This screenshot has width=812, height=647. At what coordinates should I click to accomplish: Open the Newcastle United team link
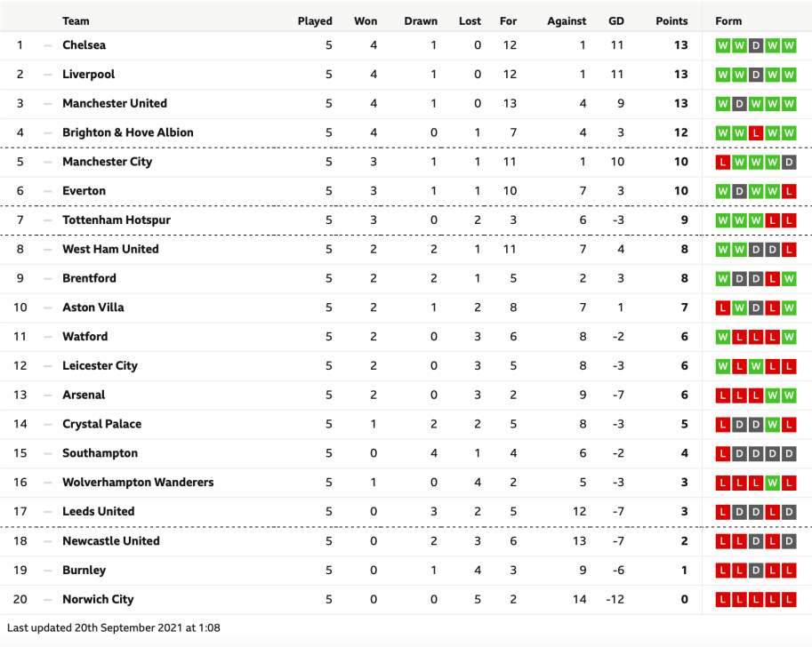pos(110,541)
